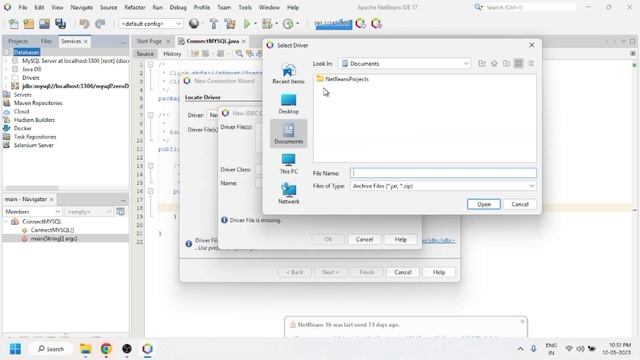Screen dimensions: 640x360
Task: Switch to the Start Page tab
Action: tap(149, 41)
